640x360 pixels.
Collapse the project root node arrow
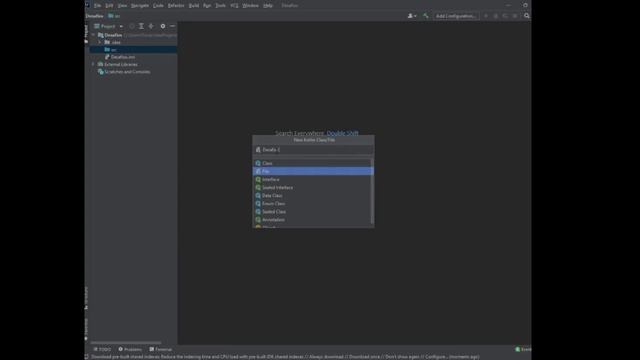click(x=93, y=35)
